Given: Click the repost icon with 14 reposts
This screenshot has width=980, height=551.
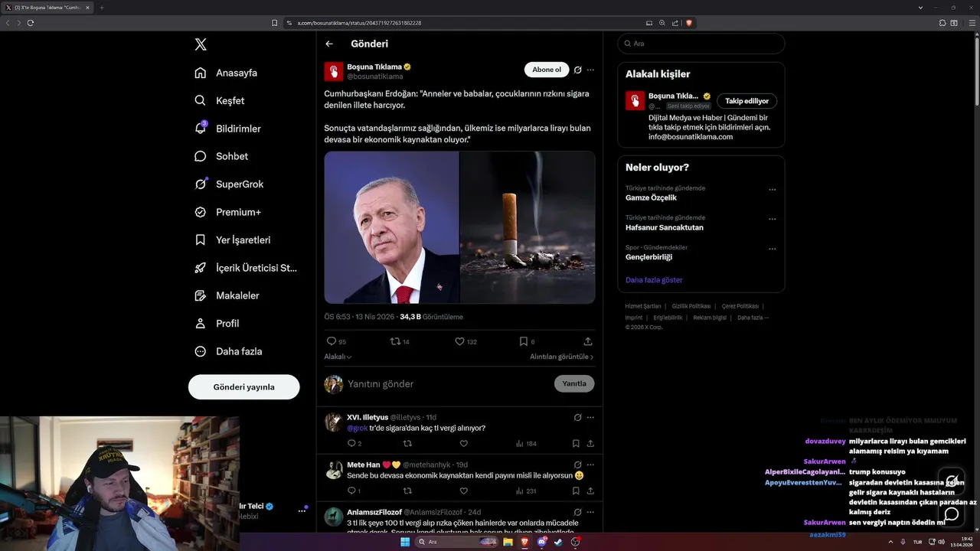Looking at the screenshot, I should 395,341.
